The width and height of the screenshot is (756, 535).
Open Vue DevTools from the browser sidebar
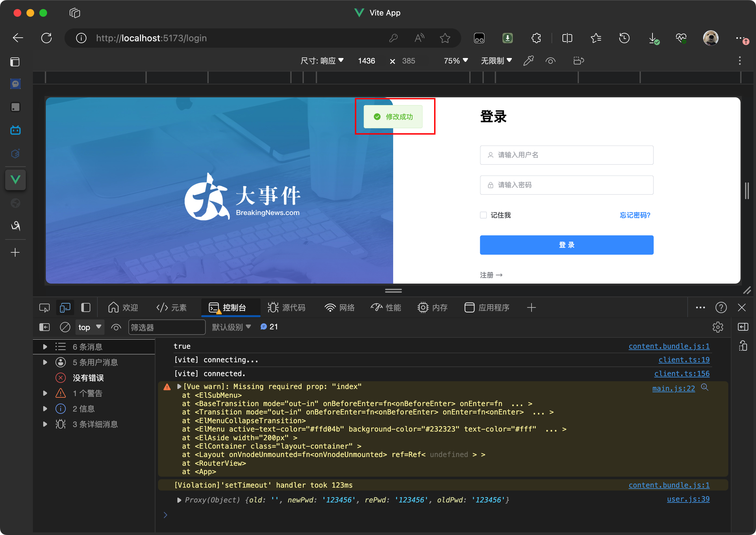[x=15, y=180]
